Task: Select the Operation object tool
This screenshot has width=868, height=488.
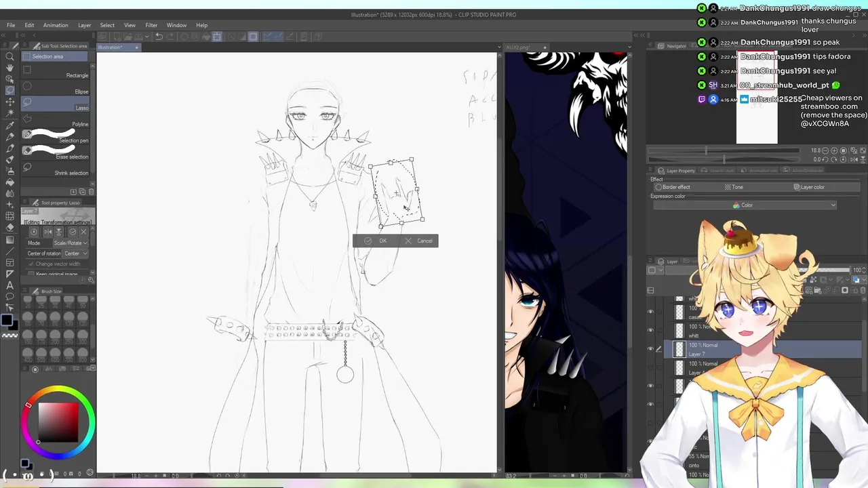Action: click(x=9, y=79)
